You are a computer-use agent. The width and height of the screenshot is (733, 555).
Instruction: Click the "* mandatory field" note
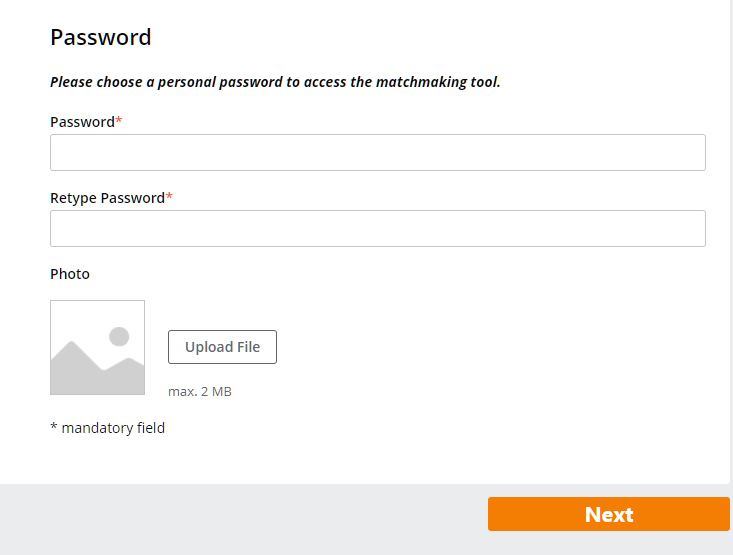[107, 428]
